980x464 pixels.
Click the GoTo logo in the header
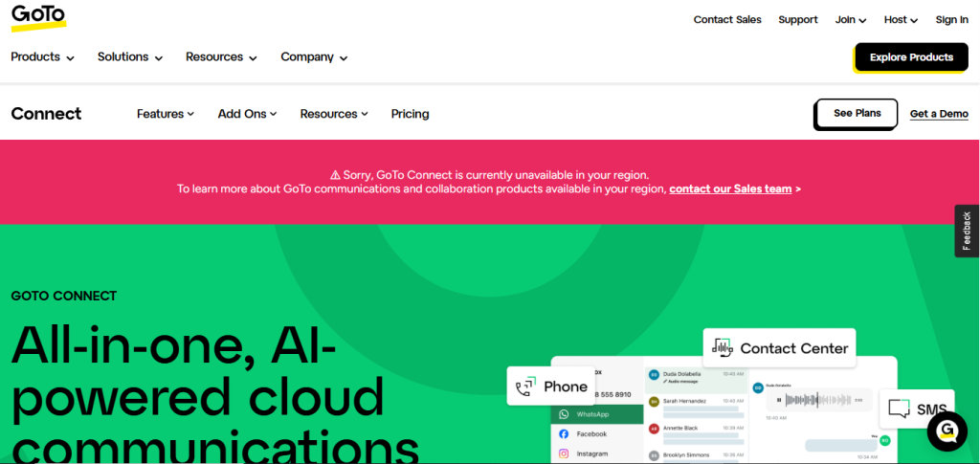coord(38,17)
